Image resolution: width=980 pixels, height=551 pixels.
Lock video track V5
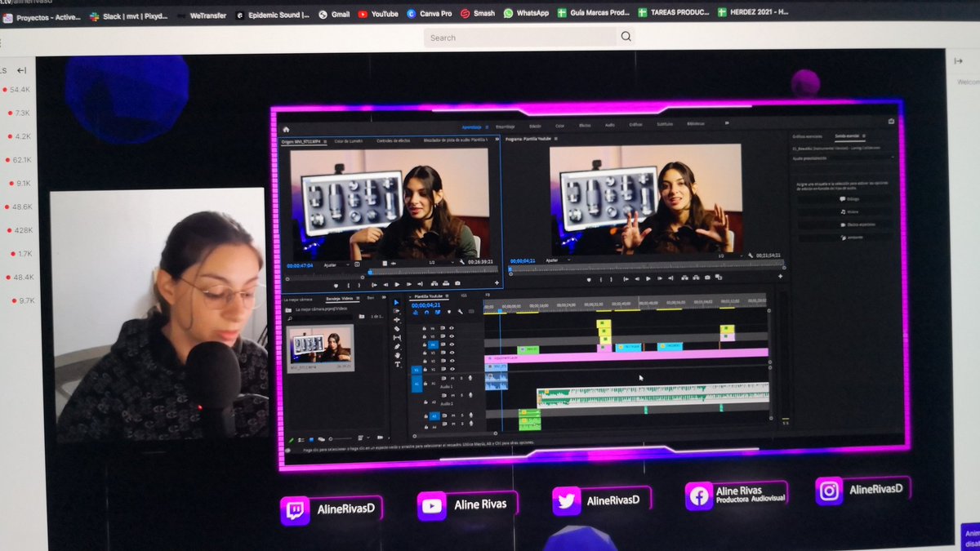(425, 336)
